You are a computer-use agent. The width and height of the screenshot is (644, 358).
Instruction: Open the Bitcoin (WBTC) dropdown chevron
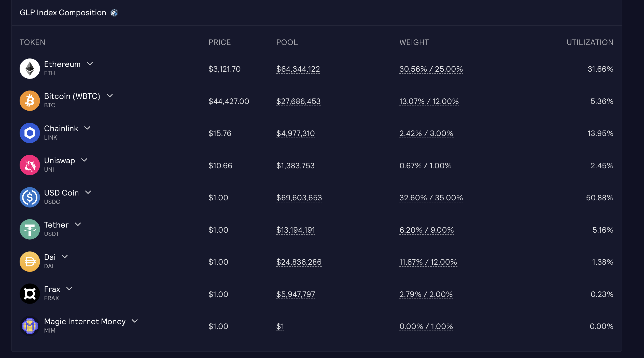click(110, 96)
